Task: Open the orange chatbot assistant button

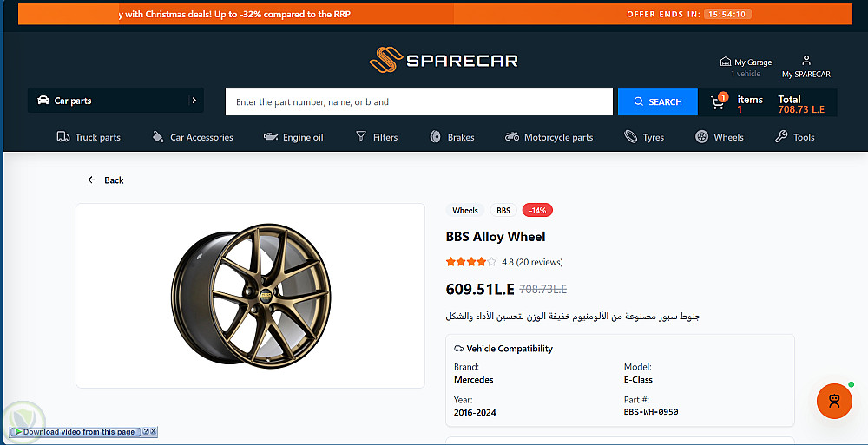Action: (x=834, y=401)
